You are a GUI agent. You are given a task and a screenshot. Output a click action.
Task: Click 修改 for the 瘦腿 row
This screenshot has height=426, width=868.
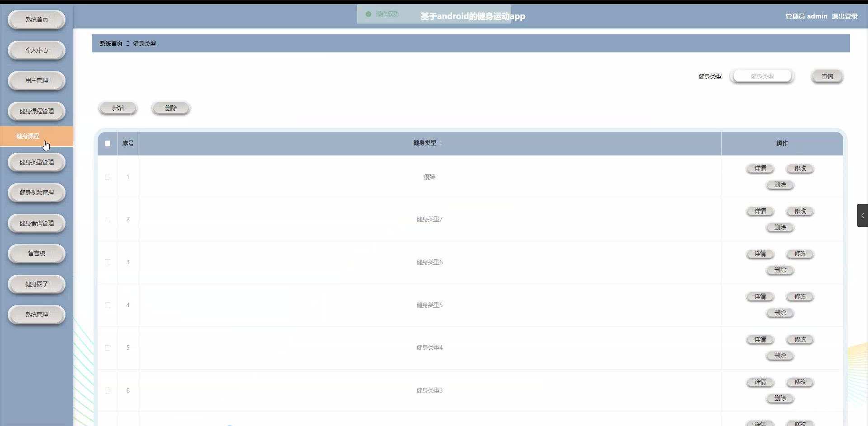[x=800, y=169]
